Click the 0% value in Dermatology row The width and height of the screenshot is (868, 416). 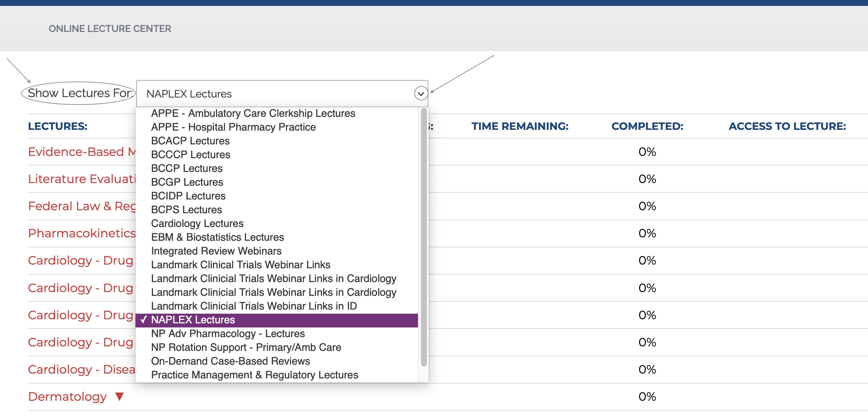[x=647, y=397]
